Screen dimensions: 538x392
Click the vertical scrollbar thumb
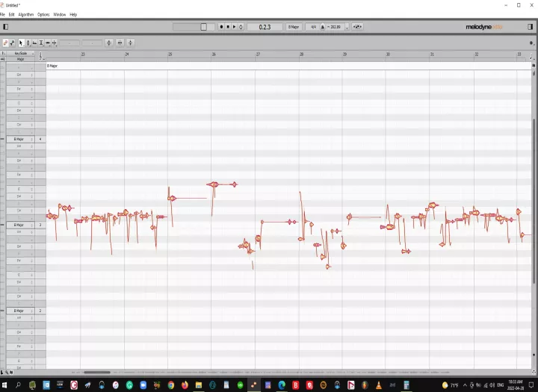(x=534, y=201)
